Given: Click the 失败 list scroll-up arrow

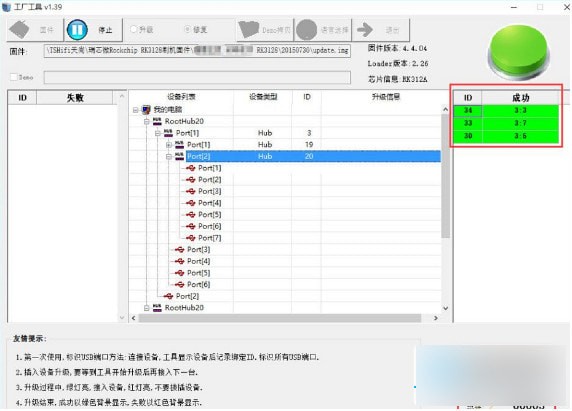Looking at the screenshot, I should pyautogui.click(x=122, y=96).
